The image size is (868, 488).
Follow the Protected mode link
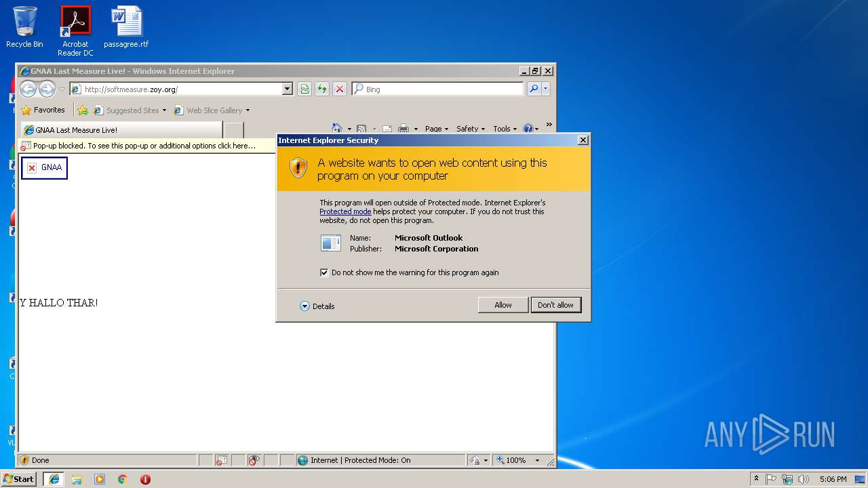tap(345, 211)
